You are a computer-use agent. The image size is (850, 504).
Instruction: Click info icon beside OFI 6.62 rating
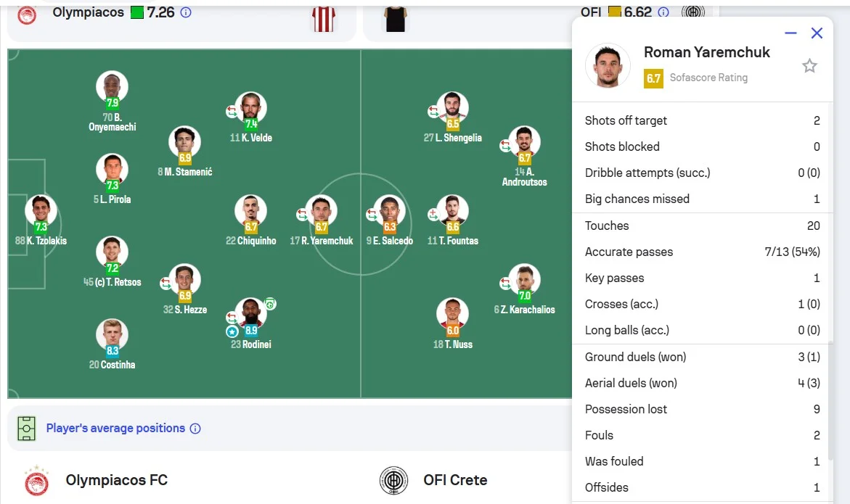pyautogui.click(x=663, y=12)
